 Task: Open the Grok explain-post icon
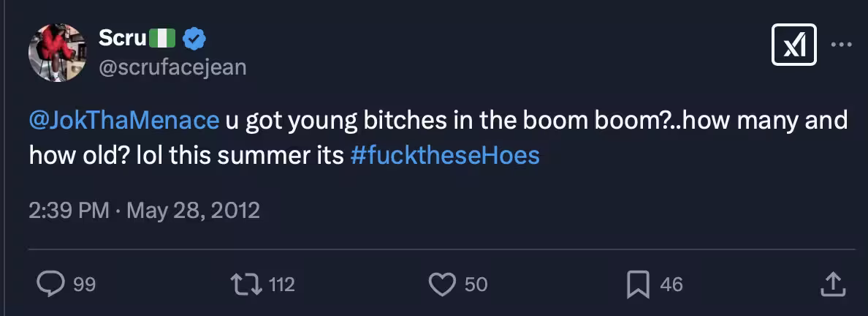point(794,46)
